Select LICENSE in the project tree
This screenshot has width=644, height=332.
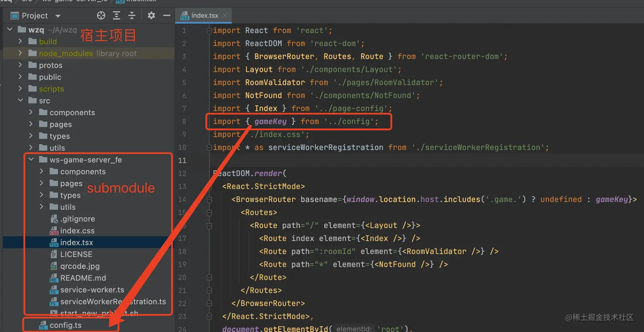(76, 255)
